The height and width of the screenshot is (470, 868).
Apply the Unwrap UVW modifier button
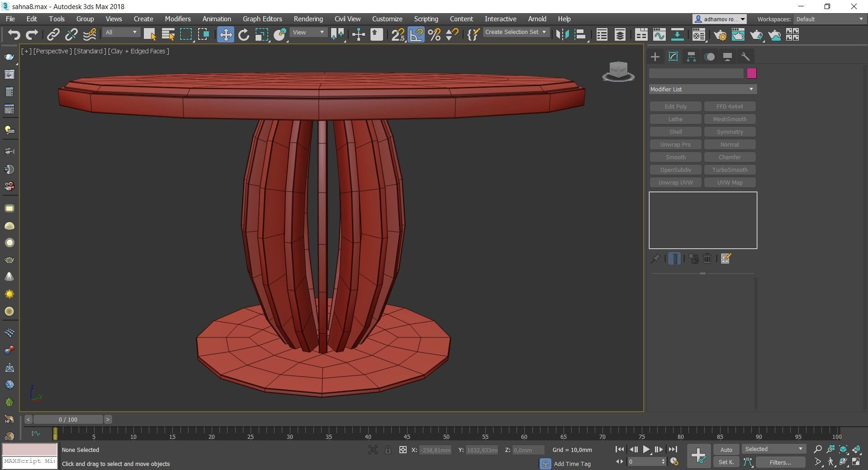pos(675,182)
